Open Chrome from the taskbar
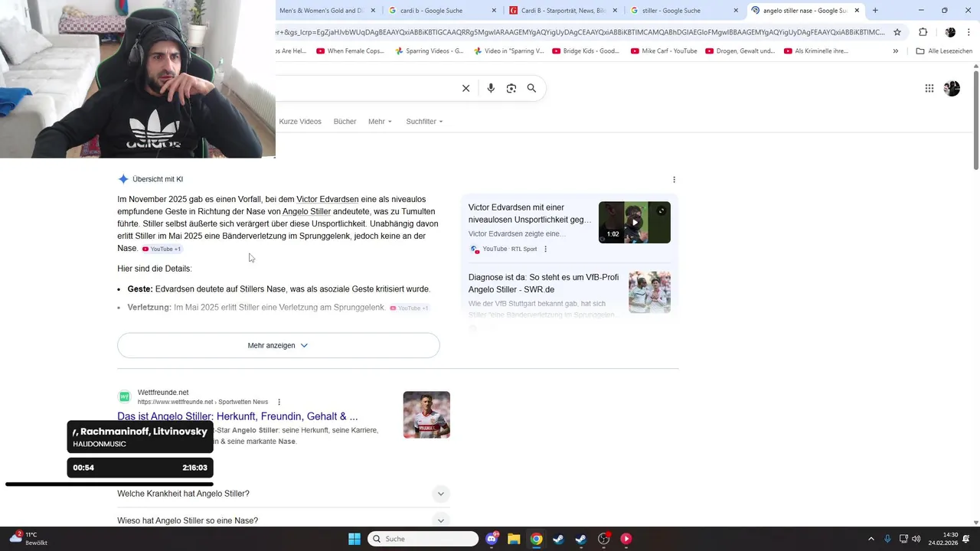Image resolution: width=980 pixels, height=551 pixels. [x=536, y=539]
